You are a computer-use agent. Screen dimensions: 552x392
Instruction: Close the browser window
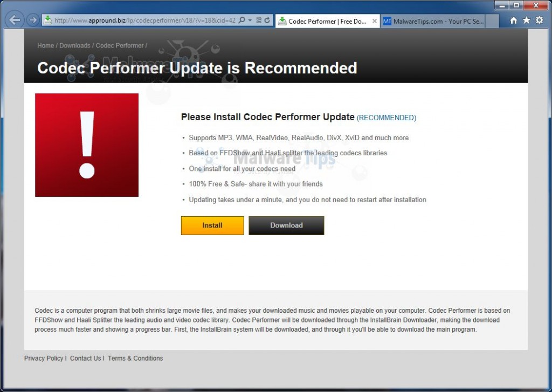point(536,5)
